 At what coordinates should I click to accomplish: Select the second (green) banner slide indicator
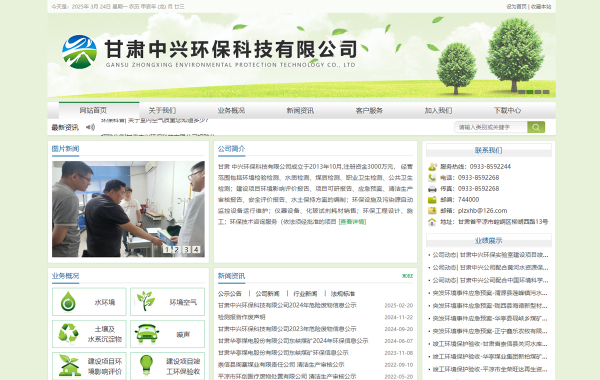pos(530,92)
